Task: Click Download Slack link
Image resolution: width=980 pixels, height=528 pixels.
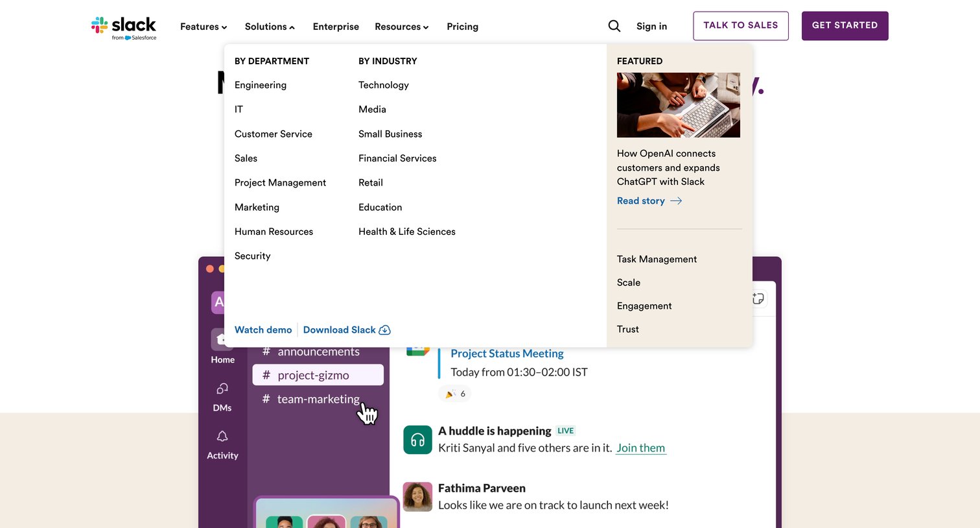Action: [347, 330]
